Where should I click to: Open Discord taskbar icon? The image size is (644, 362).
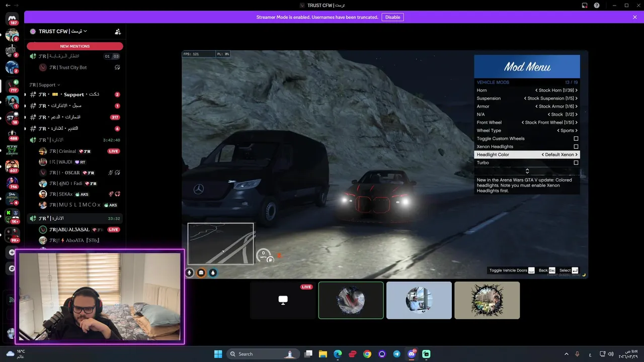click(412, 354)
